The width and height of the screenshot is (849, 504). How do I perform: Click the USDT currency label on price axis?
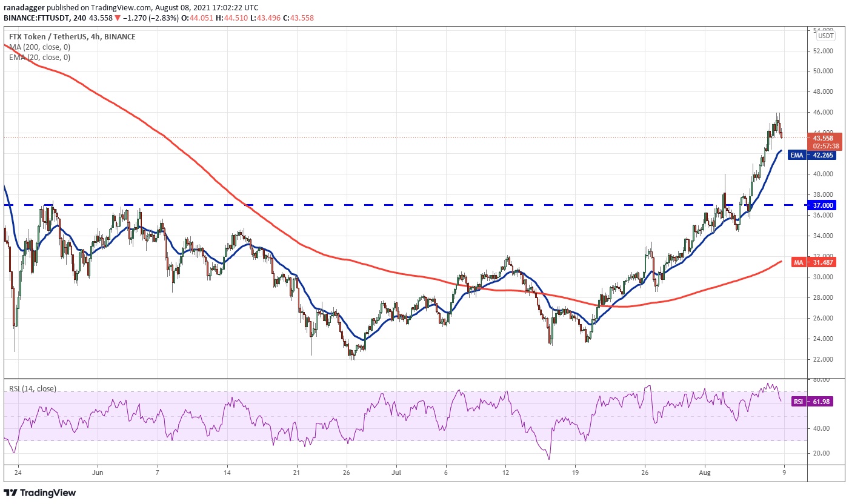(825, 36)
